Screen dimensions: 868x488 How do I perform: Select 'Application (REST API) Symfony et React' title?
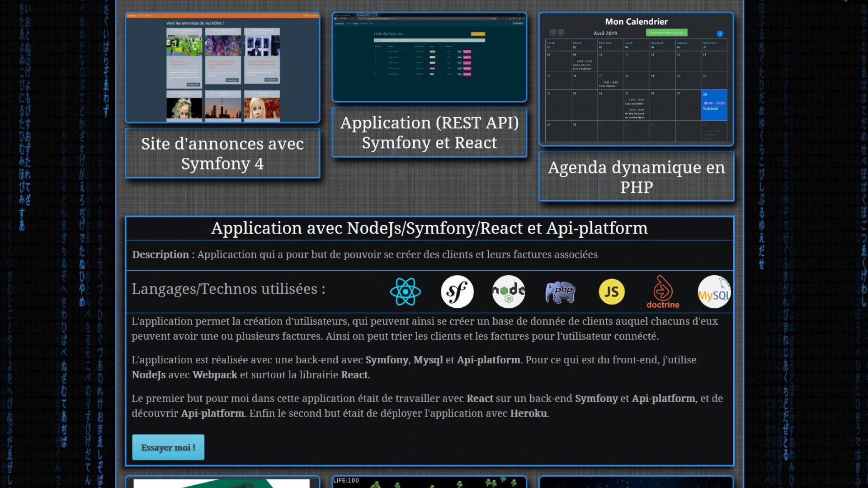[429, 132]
